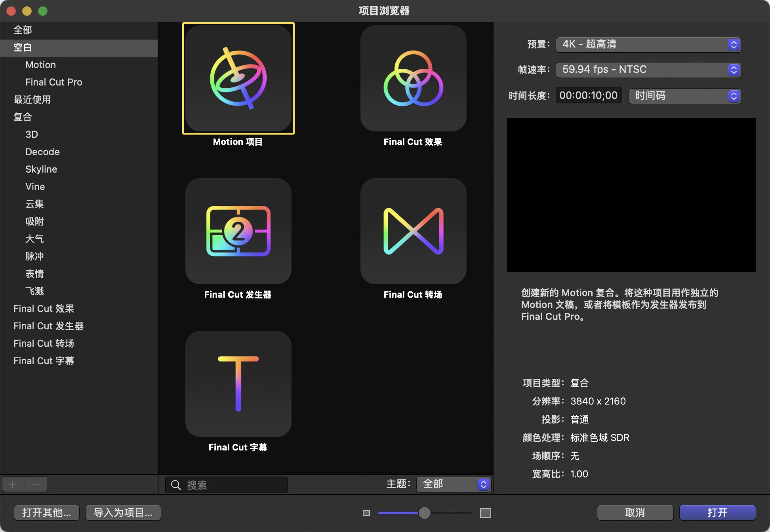
Task: Open the 主题 theme dropdown
Action: pos(454,484)
